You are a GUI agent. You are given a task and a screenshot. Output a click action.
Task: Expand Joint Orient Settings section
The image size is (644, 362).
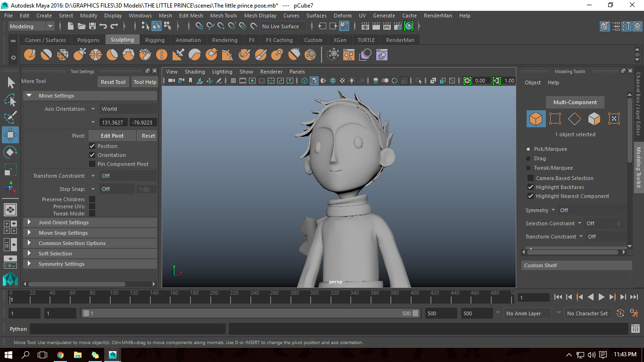point(90,222)
